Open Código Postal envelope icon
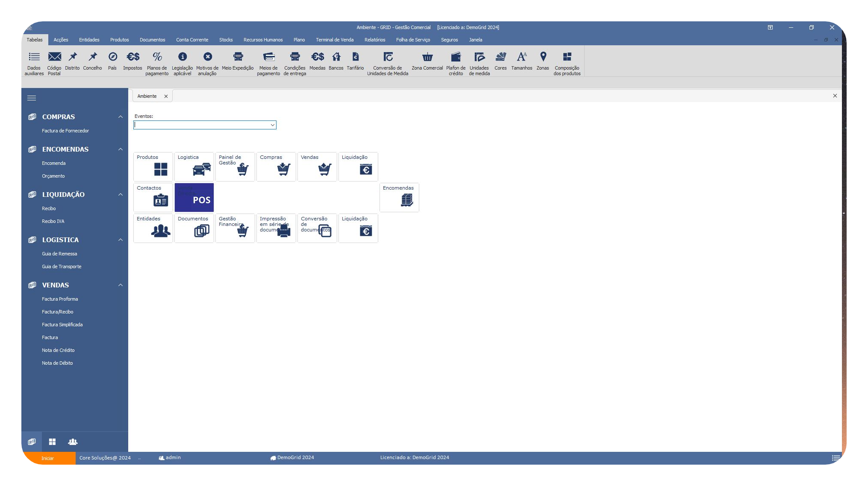Viewport: 868px width, 486px height. pos(54,57)
